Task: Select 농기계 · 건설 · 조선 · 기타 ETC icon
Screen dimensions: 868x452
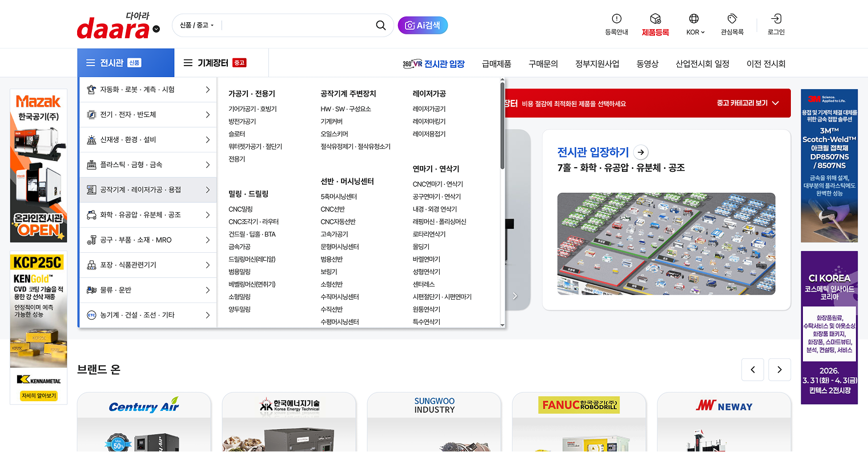Action: click(x=91, y=315)
